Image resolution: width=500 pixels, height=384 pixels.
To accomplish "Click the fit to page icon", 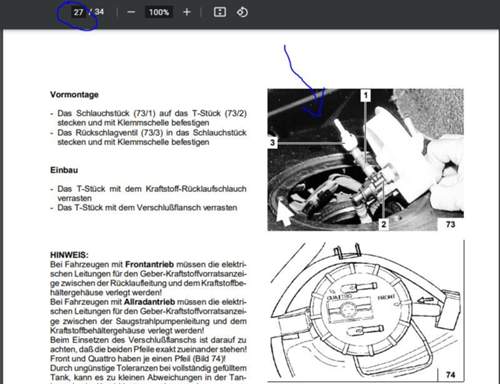I will pos(219,12).
